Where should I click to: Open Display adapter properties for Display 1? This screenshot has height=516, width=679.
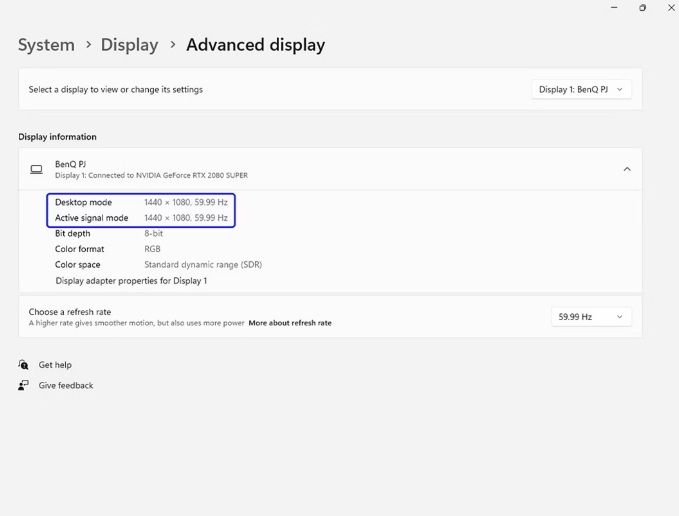point(131,281)
